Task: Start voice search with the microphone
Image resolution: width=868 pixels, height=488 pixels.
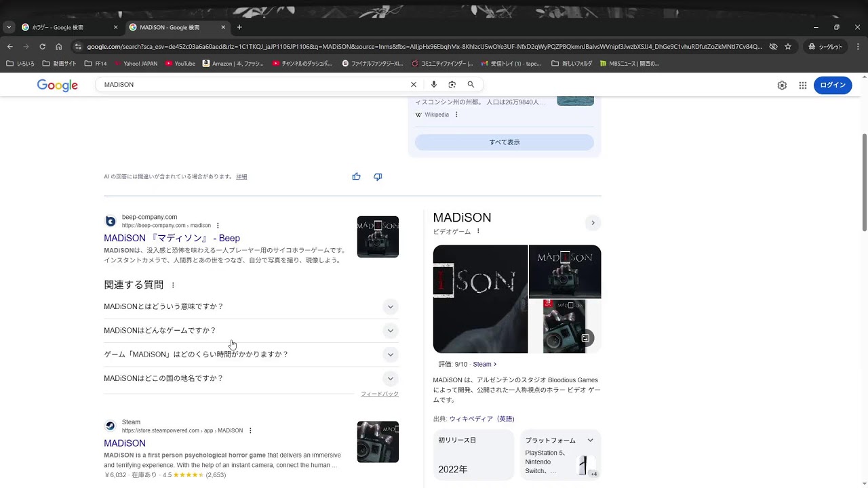Action: (434, 85)
